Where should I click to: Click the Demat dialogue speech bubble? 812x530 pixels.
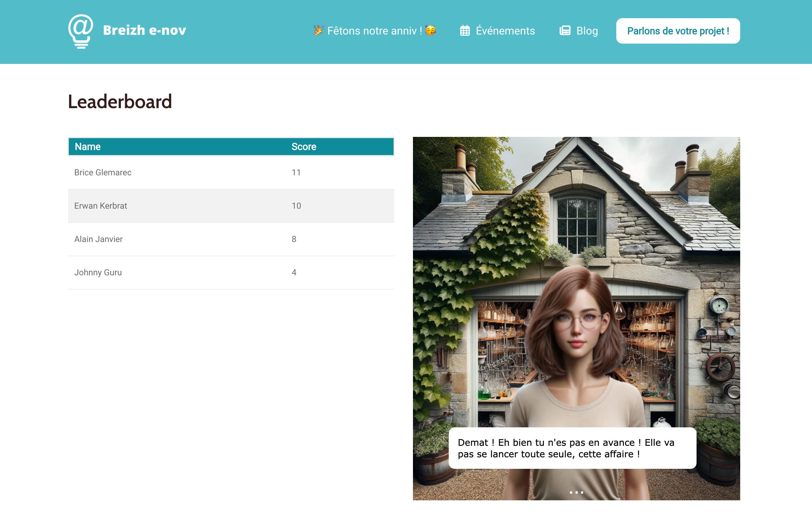click(x=572, y=448)
